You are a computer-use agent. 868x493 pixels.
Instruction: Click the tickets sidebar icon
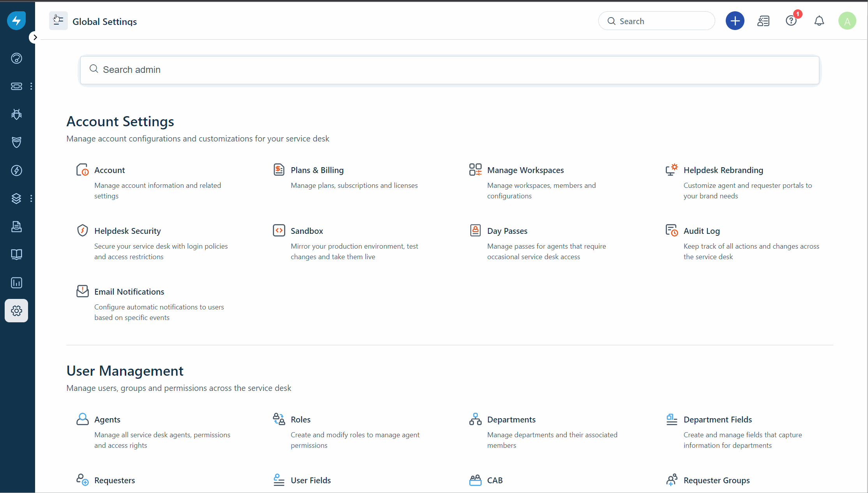(x=16, y=86)
